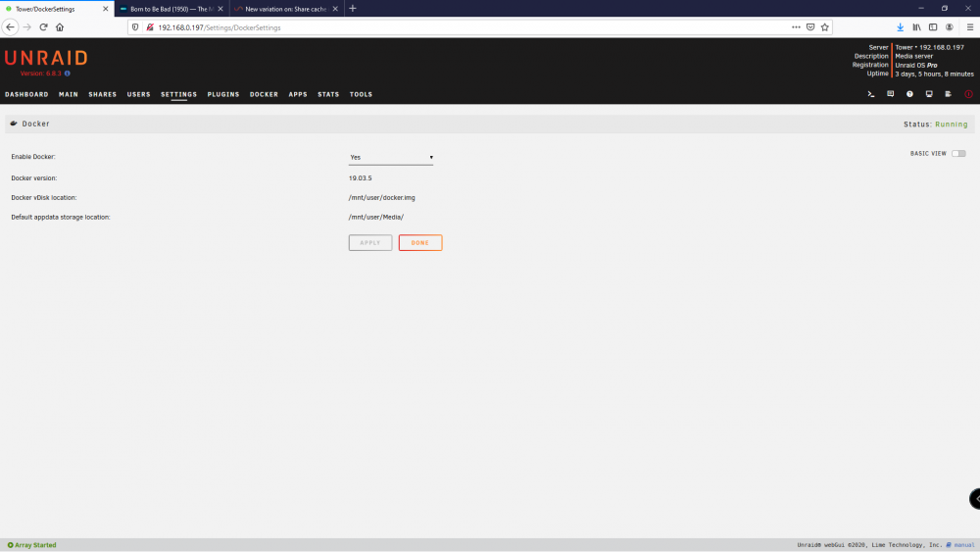This screenshot has width=980, height=552.
Task: Close the Born to Be Bad tab
Action: pos(220,9)
